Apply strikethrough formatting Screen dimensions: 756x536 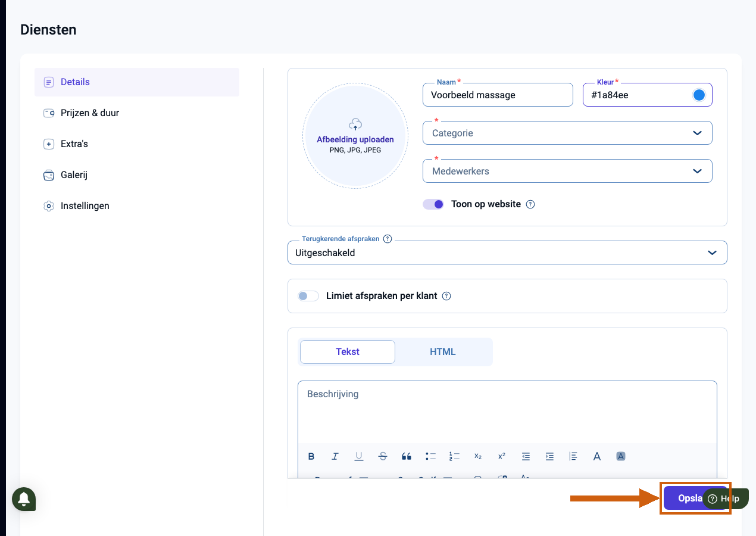(383, 457)
